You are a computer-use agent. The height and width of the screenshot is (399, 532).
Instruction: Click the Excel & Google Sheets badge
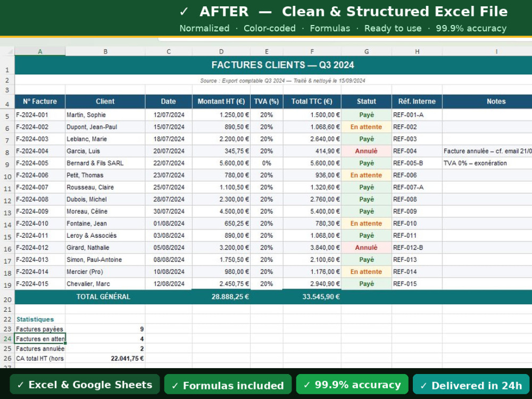[x=85, y=385]
